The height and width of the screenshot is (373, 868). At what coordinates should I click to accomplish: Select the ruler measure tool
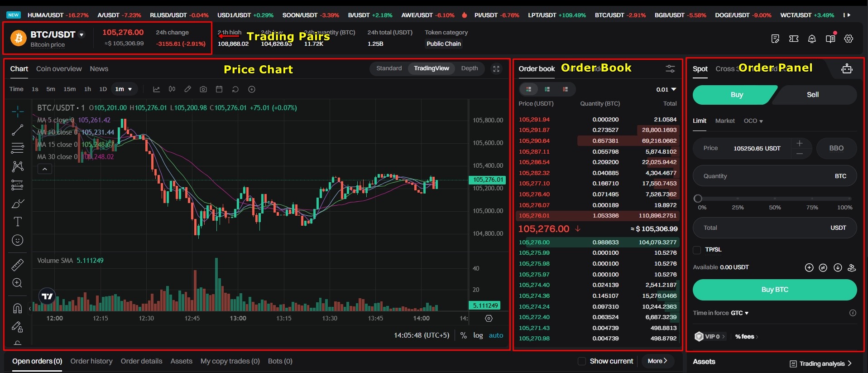pos(18,265)
